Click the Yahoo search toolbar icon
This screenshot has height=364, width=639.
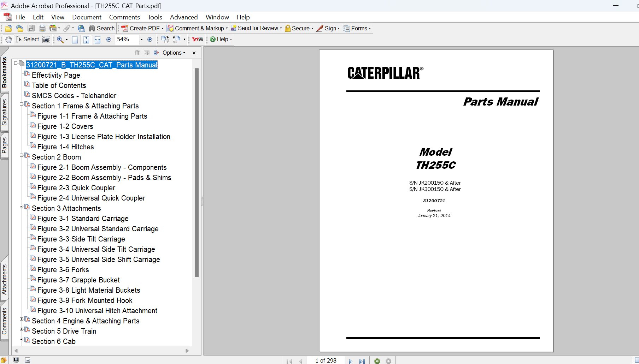(x=198, y=40)
